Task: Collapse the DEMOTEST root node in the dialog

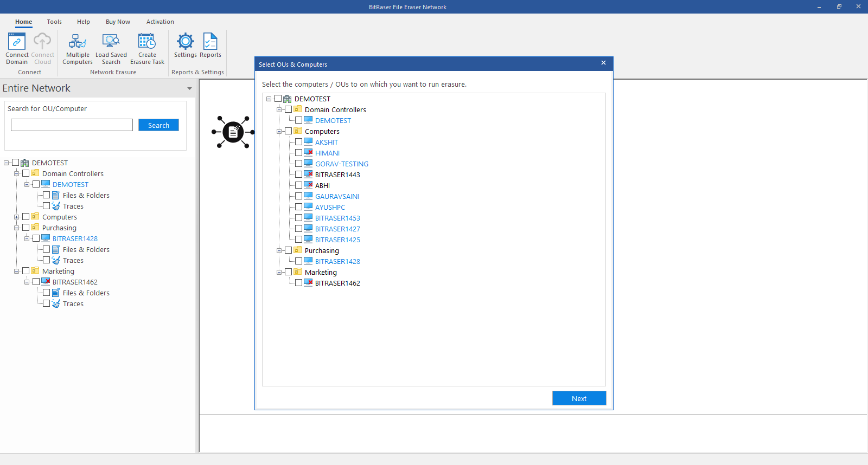Action: click(269, 99)
